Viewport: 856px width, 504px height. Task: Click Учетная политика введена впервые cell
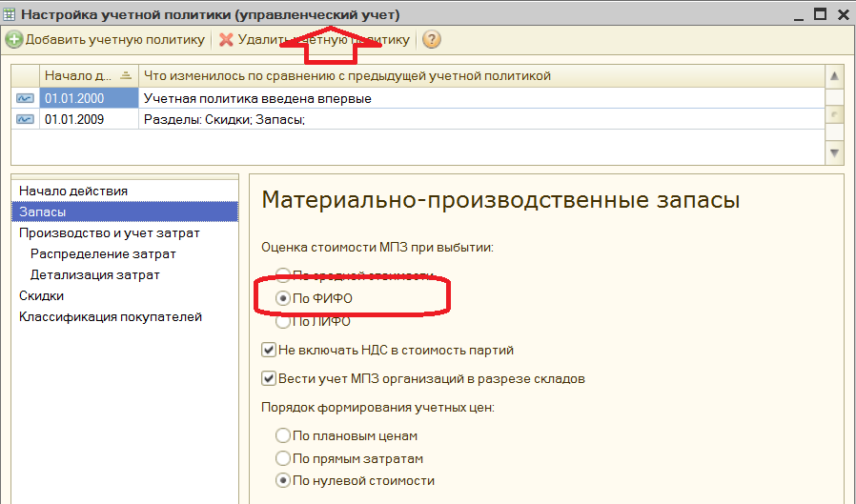481,98
